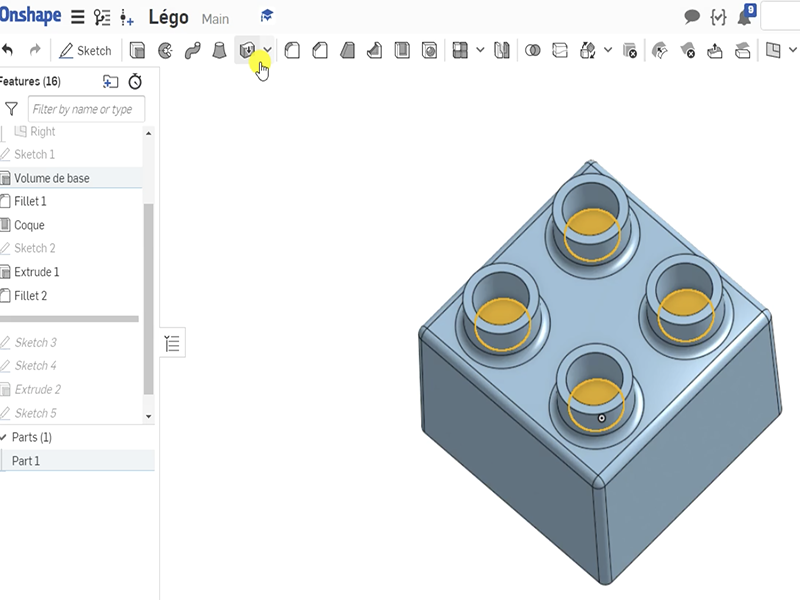Click the Main workspace label

(x=215, y=19)
